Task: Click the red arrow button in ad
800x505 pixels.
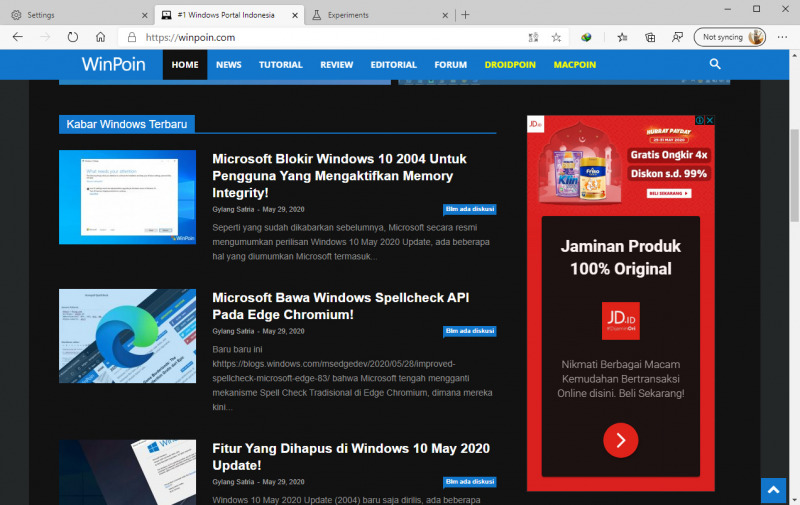Action: pyautogui.click(x=620, y=440)
